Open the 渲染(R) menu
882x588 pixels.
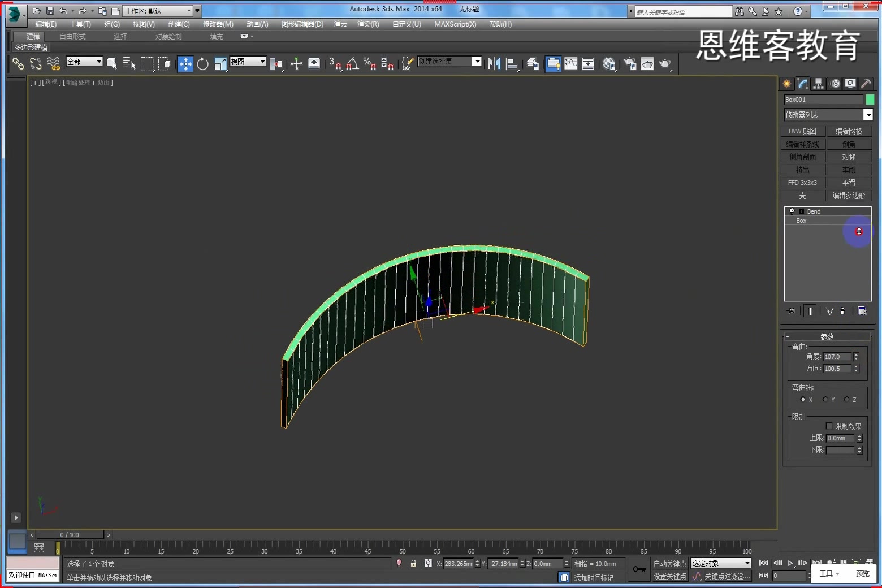pyautogui.click(x=368, y=24)
